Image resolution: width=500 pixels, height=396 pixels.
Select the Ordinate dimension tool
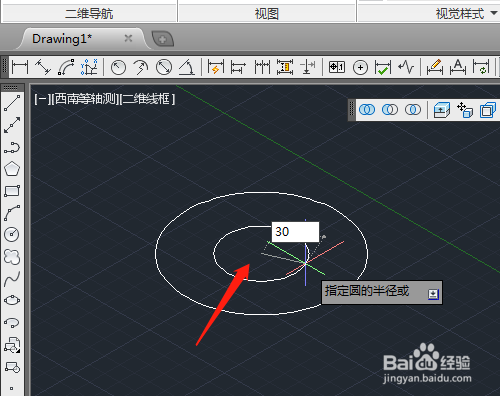[x=89, y=67]
